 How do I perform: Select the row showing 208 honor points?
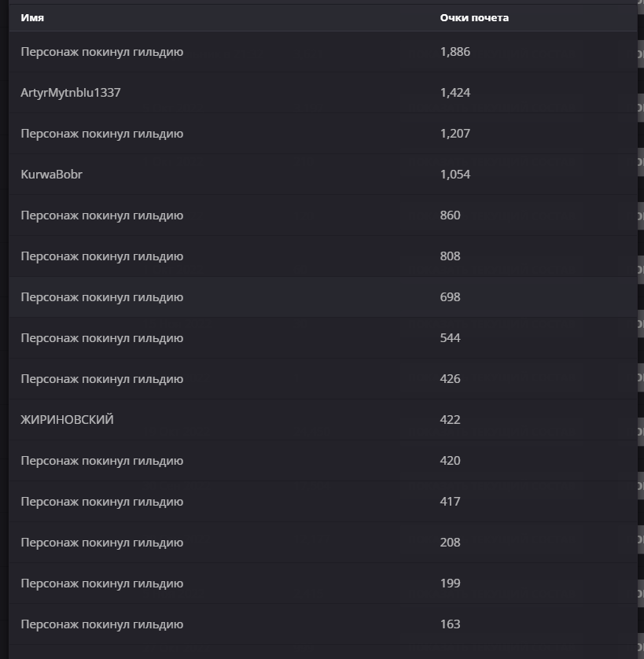click(323, 542)
